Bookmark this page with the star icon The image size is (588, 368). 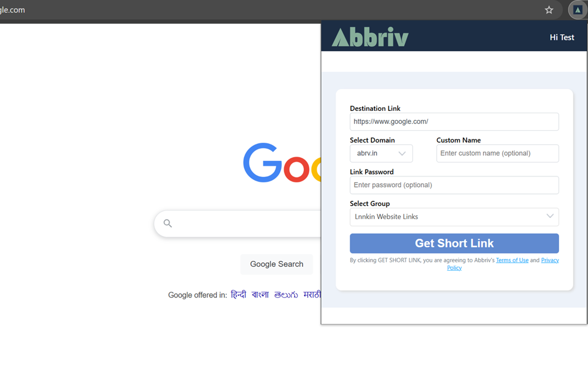(x=549, y=10)
